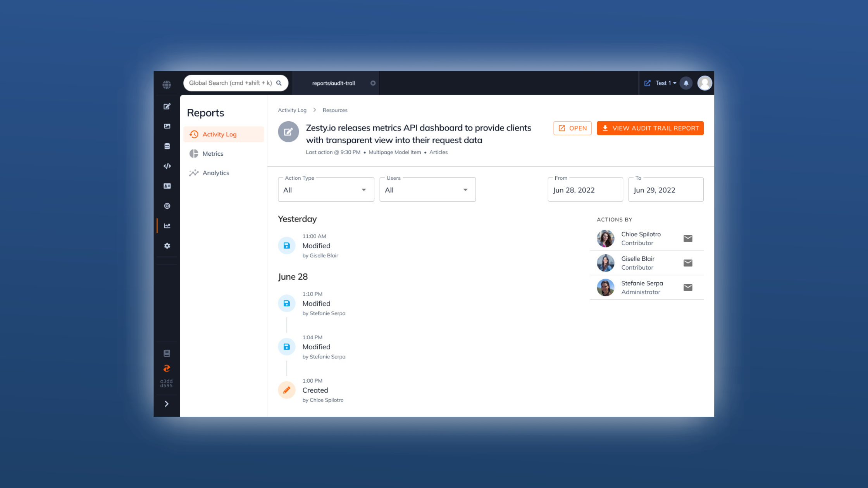868x488 pixels.
Task: Open the Users filter dropdown
Action: [x=427, y=190]
